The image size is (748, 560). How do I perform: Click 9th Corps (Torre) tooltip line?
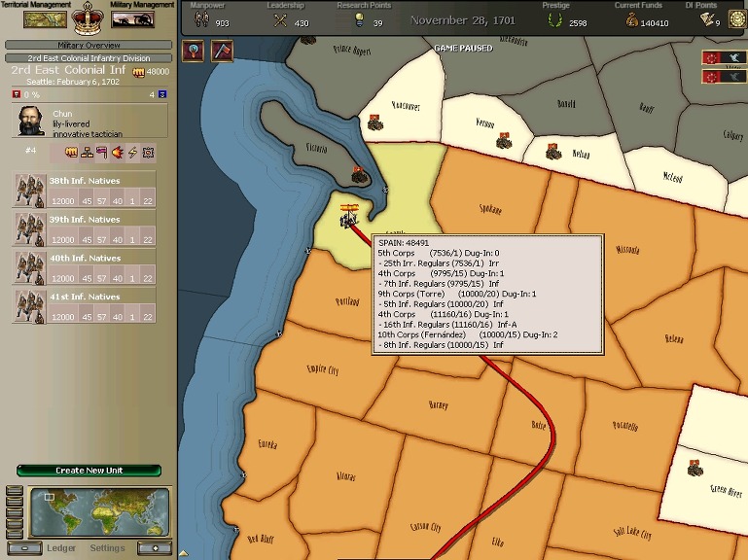(457, 294)
